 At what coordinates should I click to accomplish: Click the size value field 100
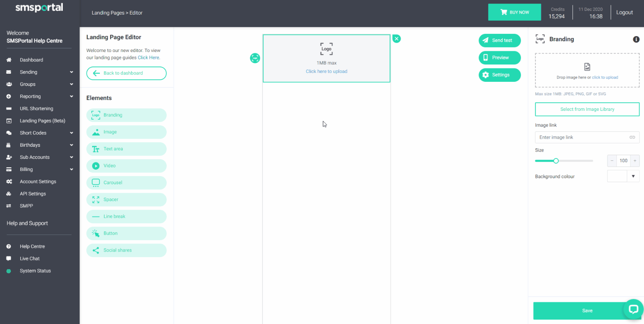tap(623, 161)
